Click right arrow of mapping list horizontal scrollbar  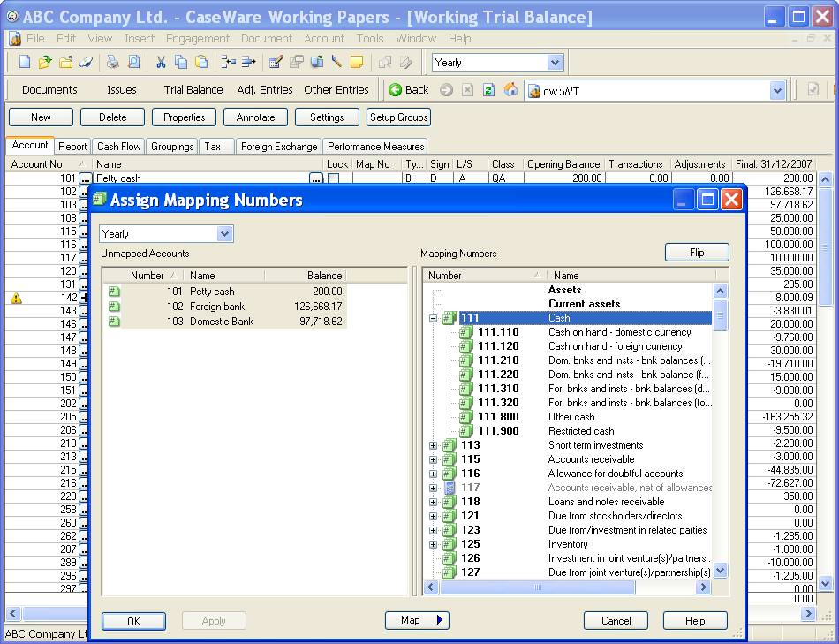point(703,587)
